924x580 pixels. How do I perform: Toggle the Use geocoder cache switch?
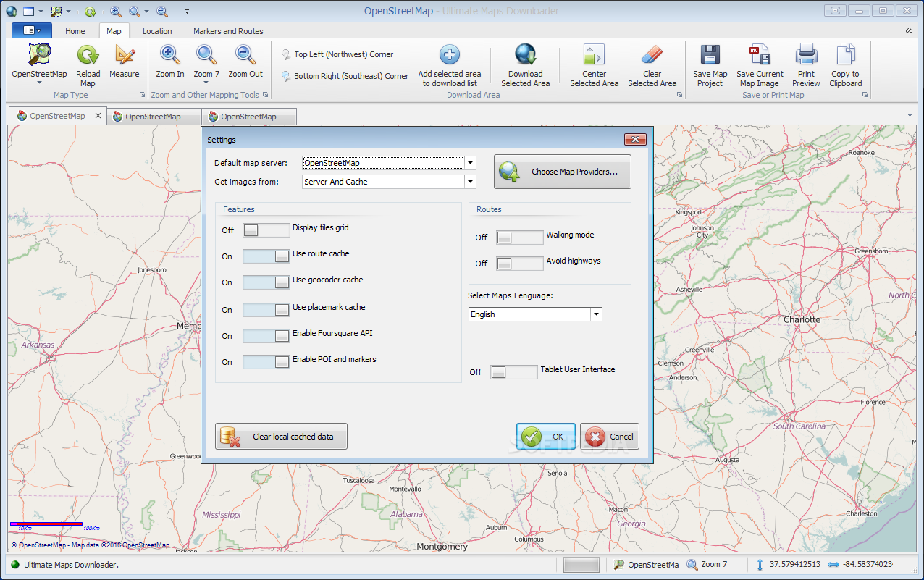pyautogui.click(x=266, y=282)
